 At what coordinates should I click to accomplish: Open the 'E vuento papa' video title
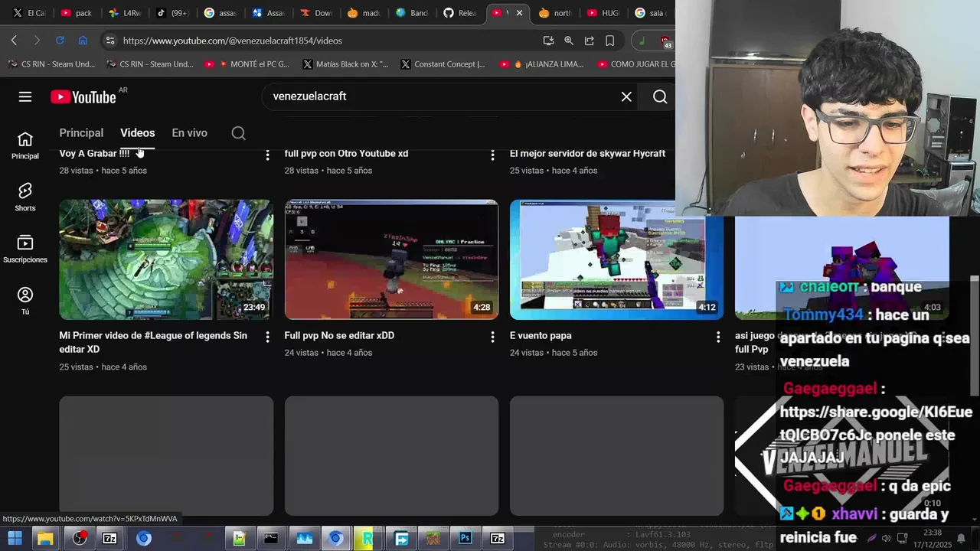(541, 335)
